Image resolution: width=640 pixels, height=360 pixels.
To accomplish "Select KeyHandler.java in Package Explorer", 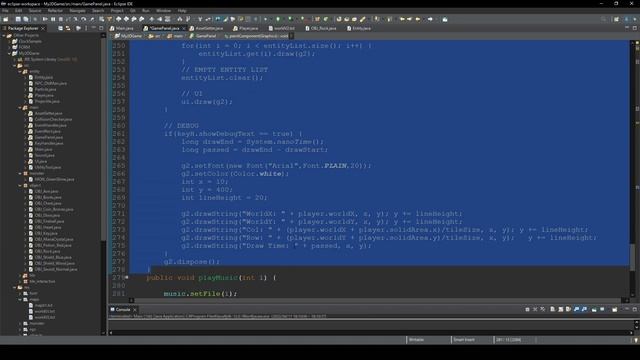I will (x=46, y=143).
